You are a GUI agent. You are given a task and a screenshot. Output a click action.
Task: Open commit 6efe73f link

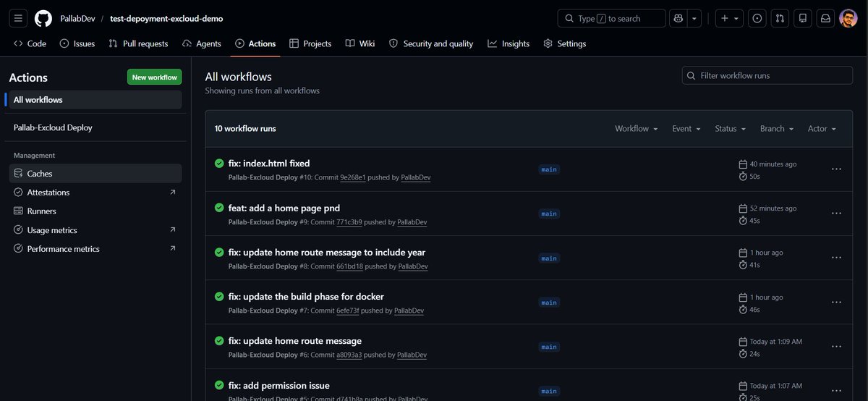pyautogui.click(x=348, y=311)
